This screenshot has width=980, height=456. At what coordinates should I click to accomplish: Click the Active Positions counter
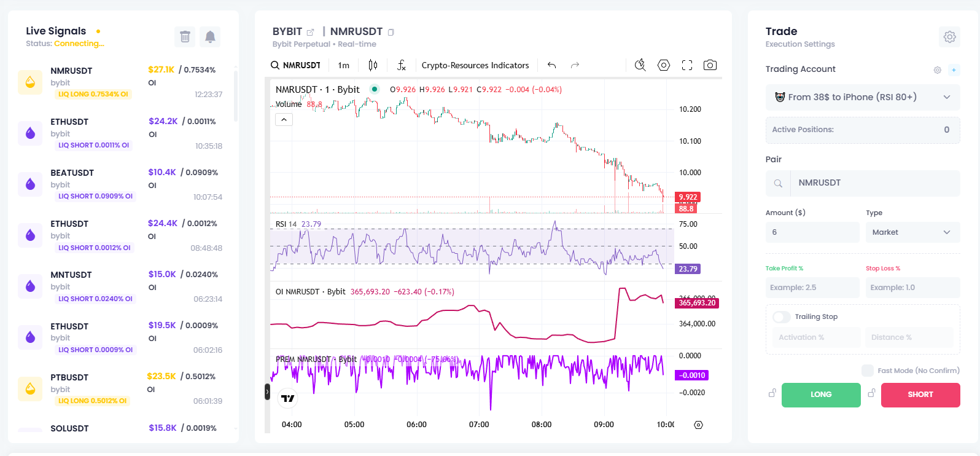863,130
